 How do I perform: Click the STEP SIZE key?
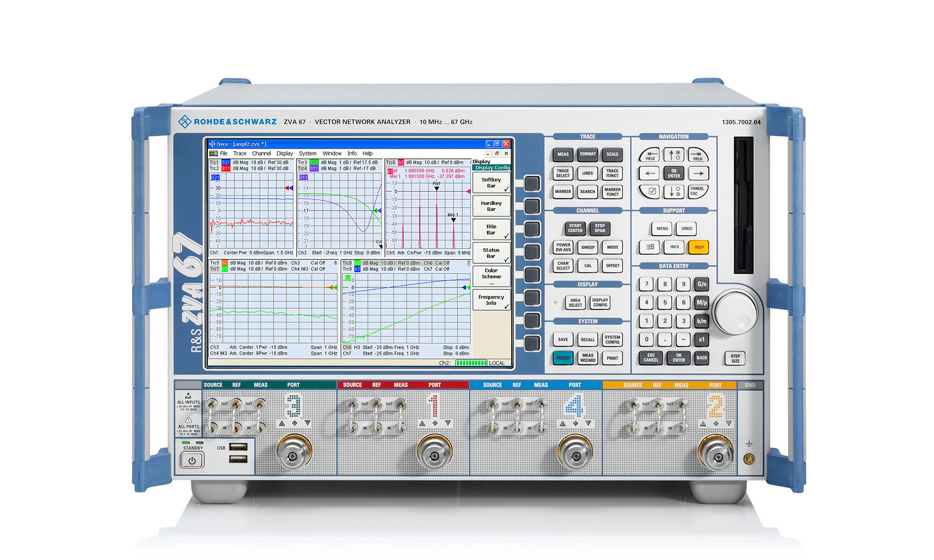click(x=735, y=358)
